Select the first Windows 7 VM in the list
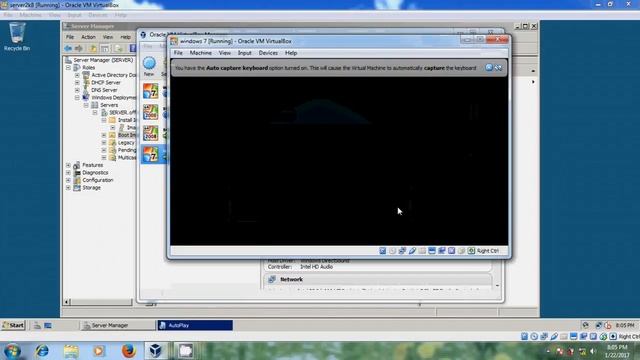The height and width of the screenshot is (360, 640). click(x=151, y=91)
